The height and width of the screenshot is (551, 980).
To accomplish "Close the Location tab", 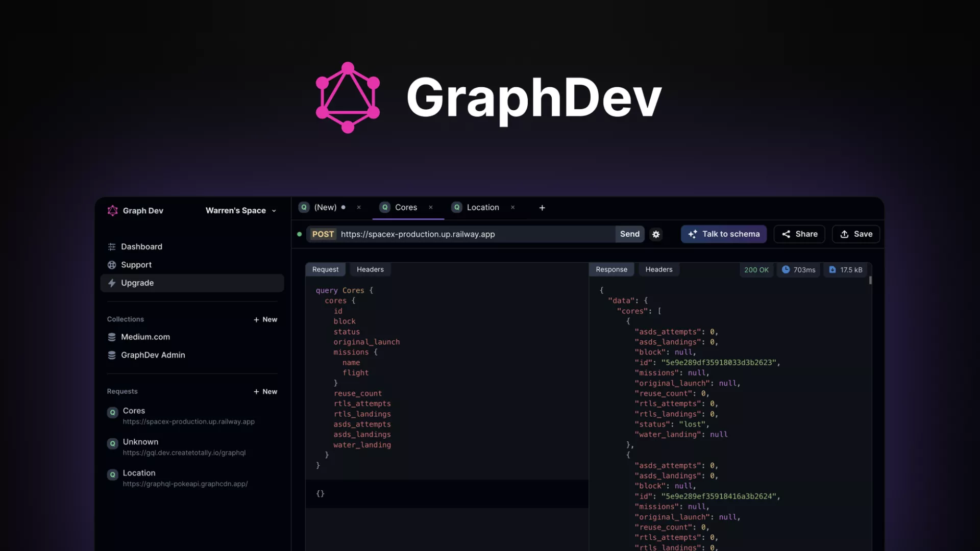I will point(512,208).
